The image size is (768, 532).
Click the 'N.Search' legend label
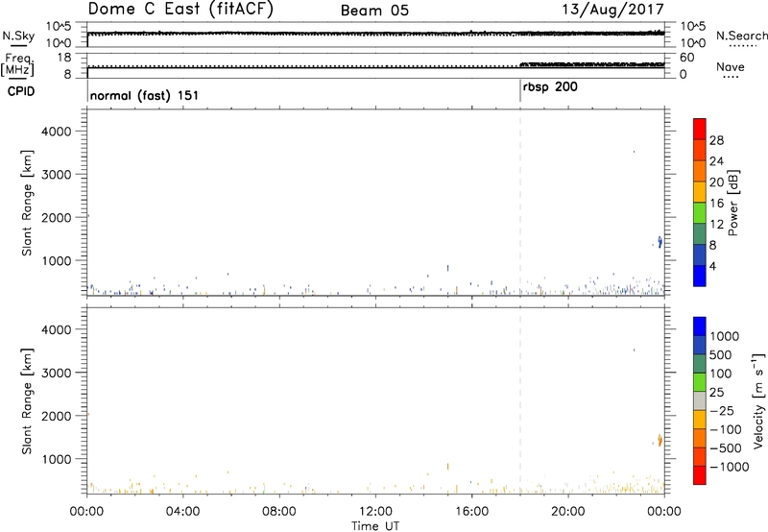(741, 36)
